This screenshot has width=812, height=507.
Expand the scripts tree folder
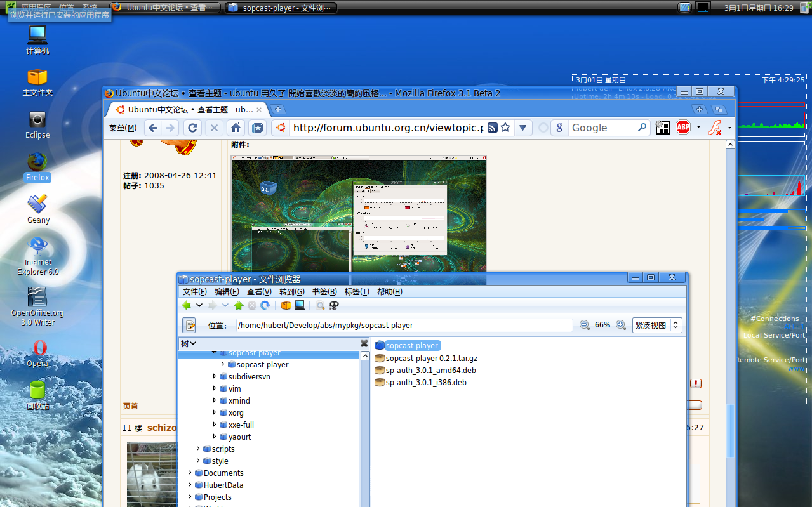click(x=199, y=449)
